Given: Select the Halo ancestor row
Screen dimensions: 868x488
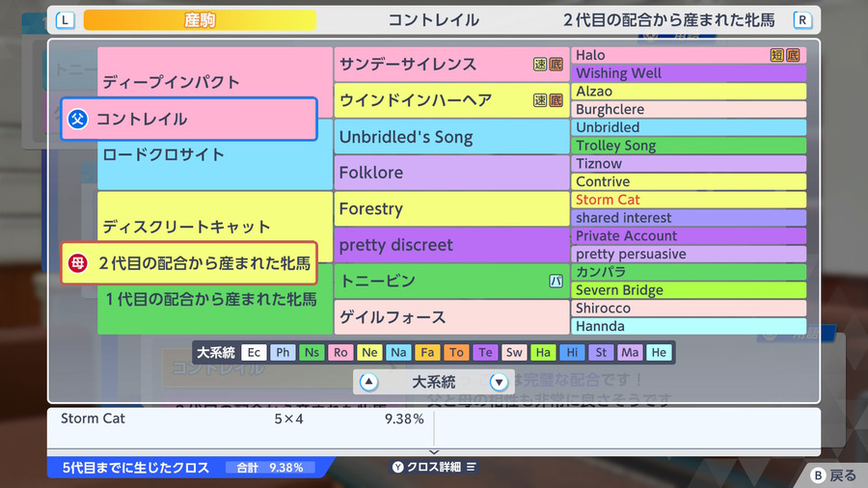Looking at the screenshot, I should (x=689, y=55).
